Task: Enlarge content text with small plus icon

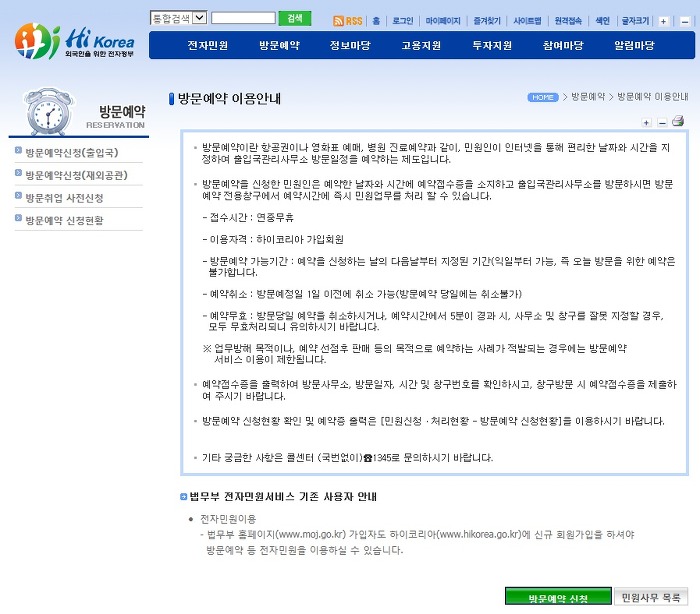Action: [x=646, y=122]
